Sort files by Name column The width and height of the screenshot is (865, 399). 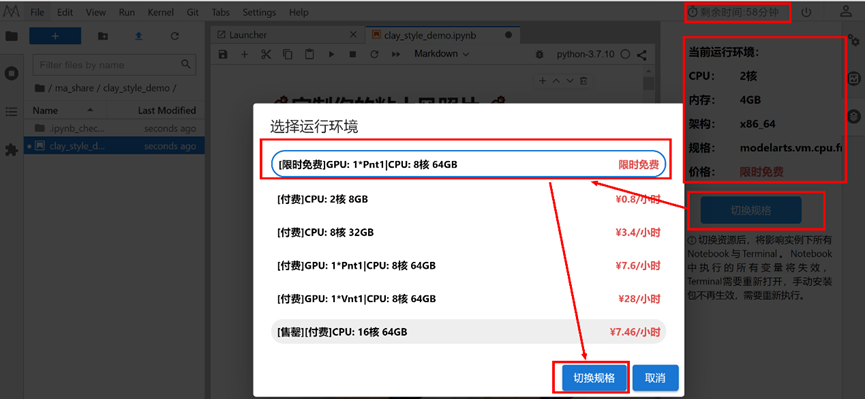click(x=62, y=110)
